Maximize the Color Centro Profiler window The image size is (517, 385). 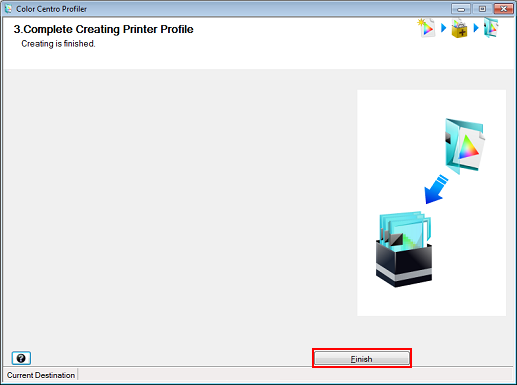click(482, 9)
